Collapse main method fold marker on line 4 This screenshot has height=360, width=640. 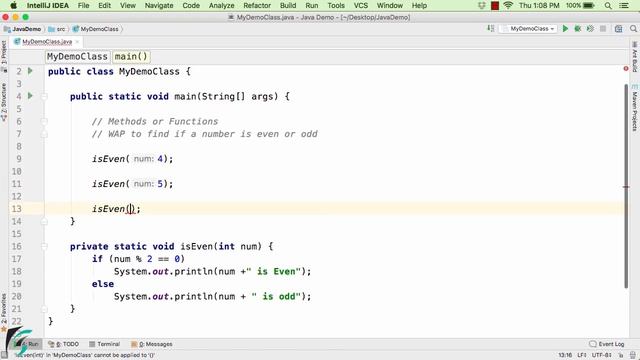point(44,96)
